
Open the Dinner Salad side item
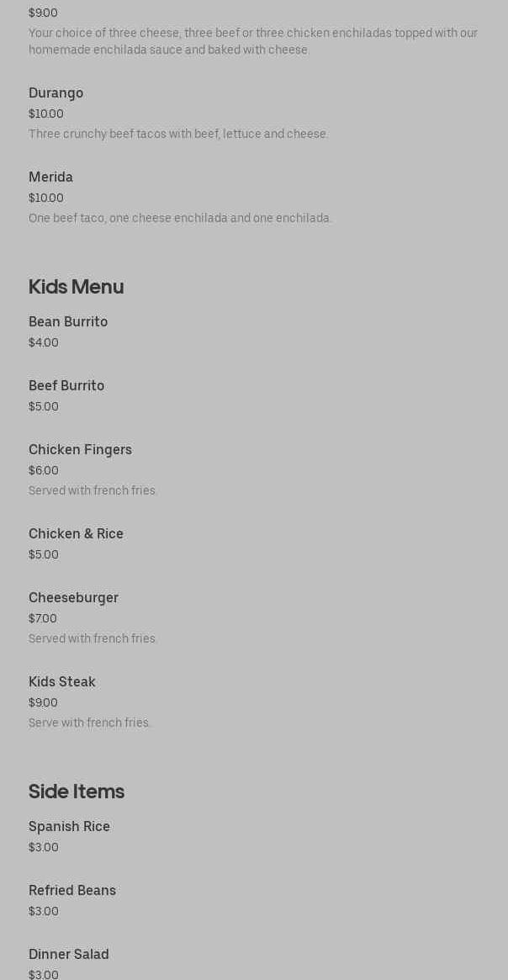(x=69, y=955)
